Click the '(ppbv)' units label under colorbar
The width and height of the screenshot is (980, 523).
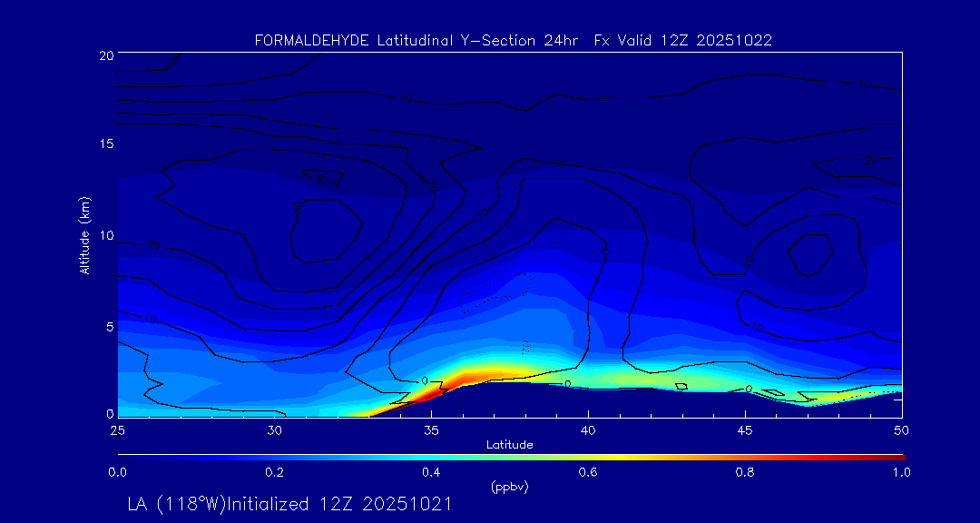[x=509, y=487]
